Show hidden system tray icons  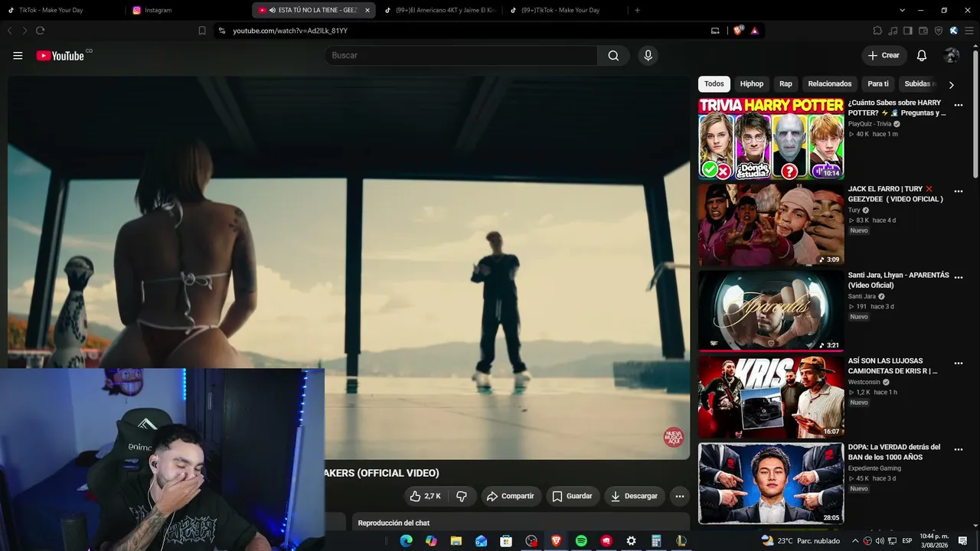click(855, 541)
